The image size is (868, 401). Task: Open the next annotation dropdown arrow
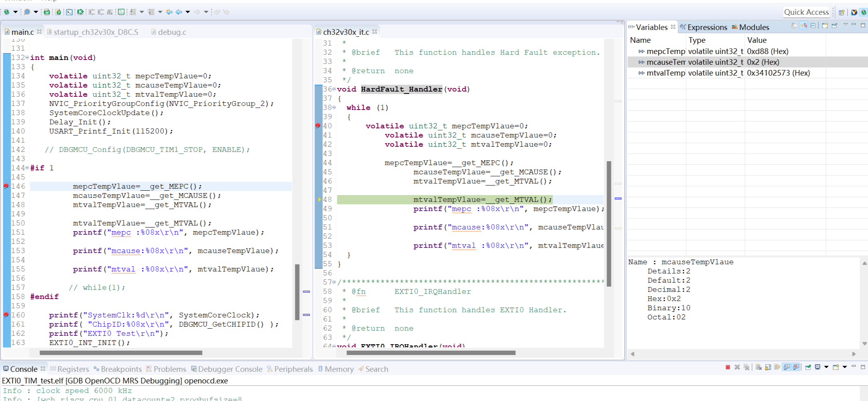142,12
